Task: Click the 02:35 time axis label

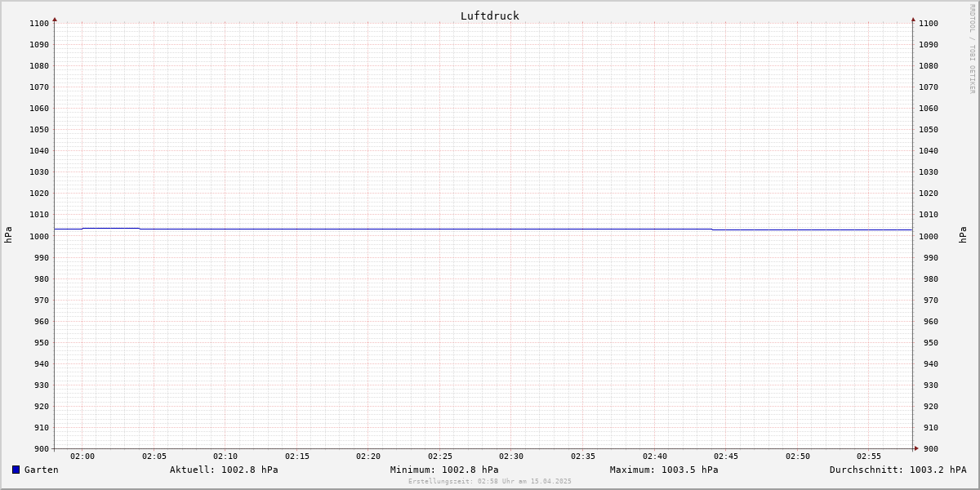Action: click(x=583, y=457)
